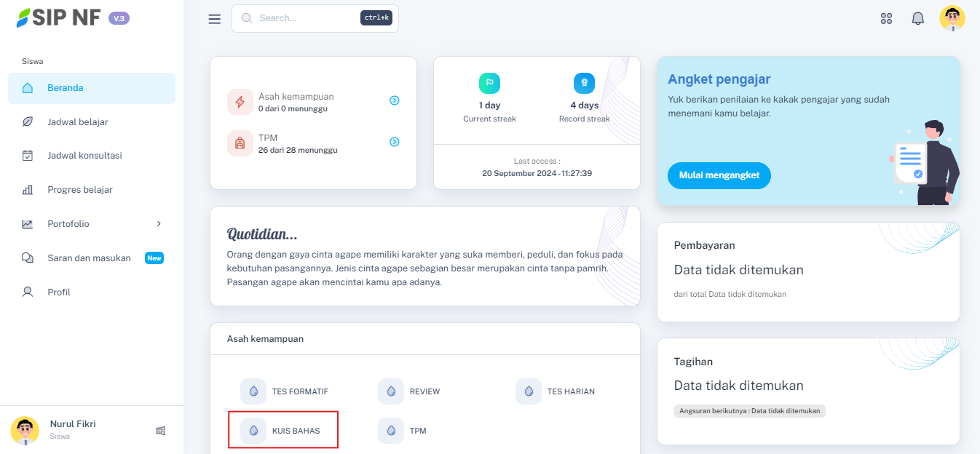Click arrow next to TPM waiting count
This screenshot has height=454, width=980.
tap(394, 143)
